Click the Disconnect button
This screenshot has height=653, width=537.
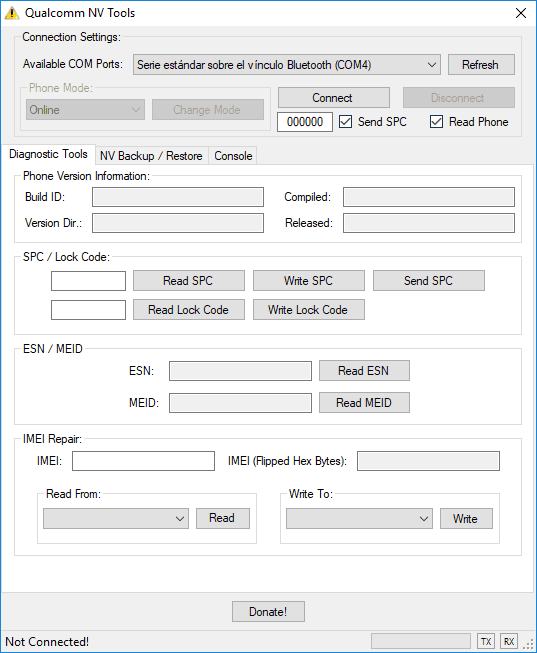459,97
